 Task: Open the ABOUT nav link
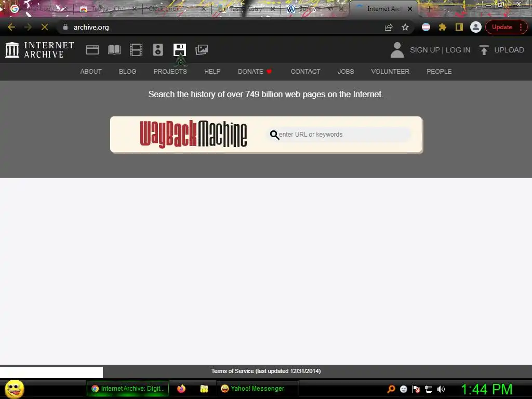pyautogui.click(x=91, y=72)
